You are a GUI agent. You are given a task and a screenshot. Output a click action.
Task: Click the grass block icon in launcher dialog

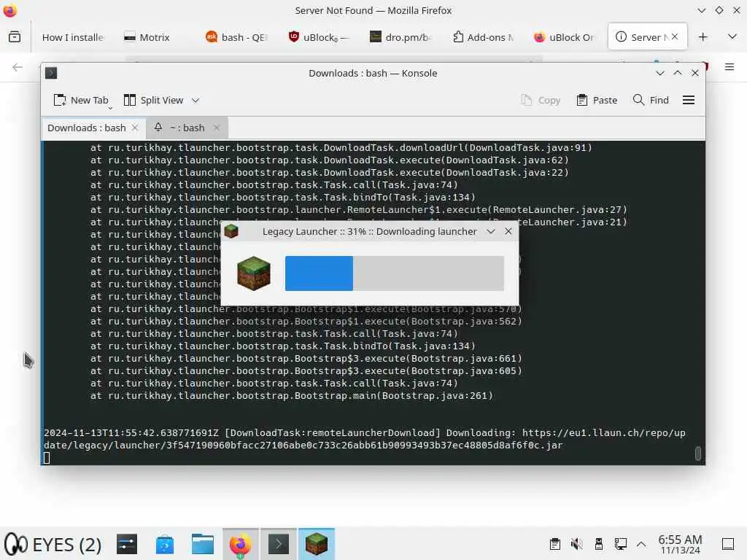[254, 273]
